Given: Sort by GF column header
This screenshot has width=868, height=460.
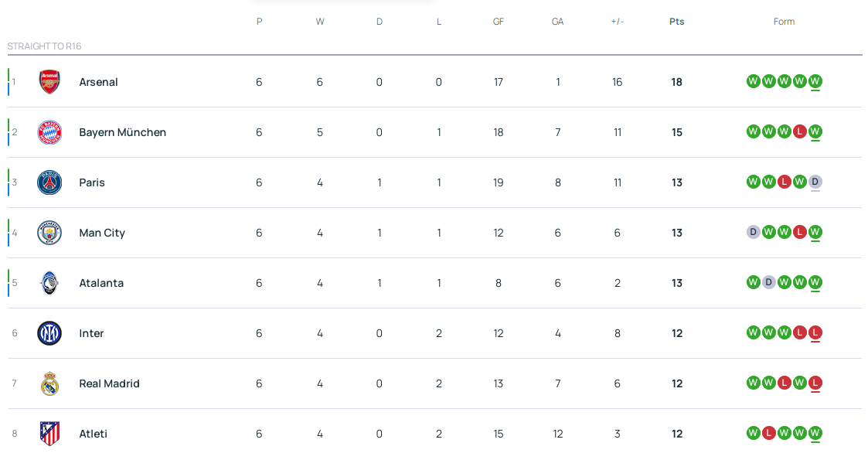Looking at the screenshot, I should pos(499,22).
